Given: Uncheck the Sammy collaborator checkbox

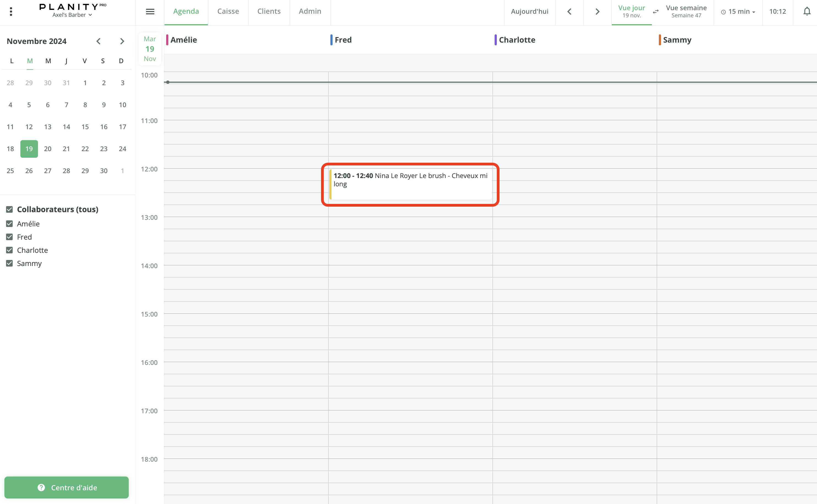Looking at the screenshot, I should click(x=9, y=263).
